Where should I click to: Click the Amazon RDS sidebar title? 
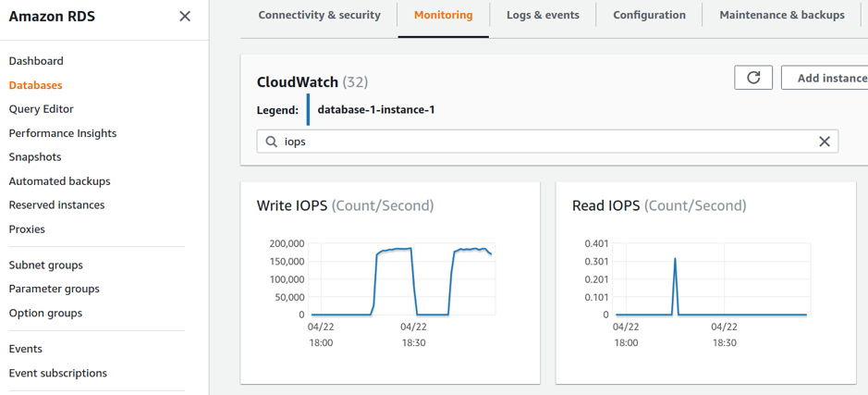point(52,17)
